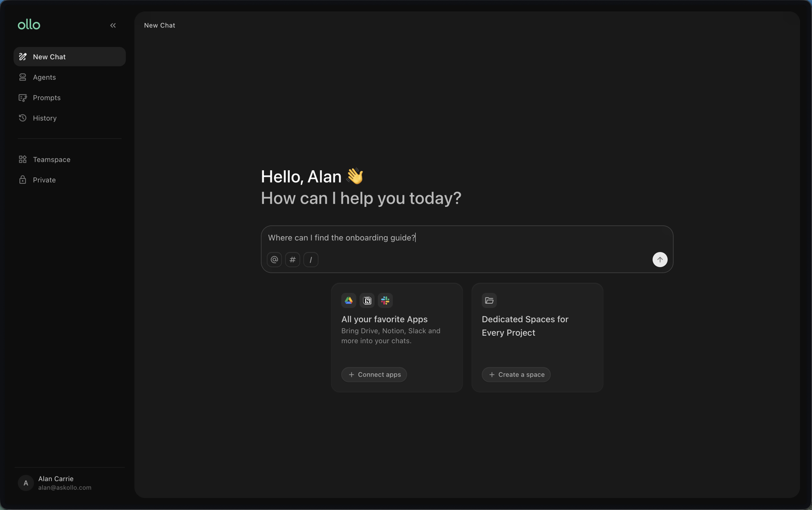Click the How can I help you today text
This screenshot has height=510, width=812.
point(361,198)
